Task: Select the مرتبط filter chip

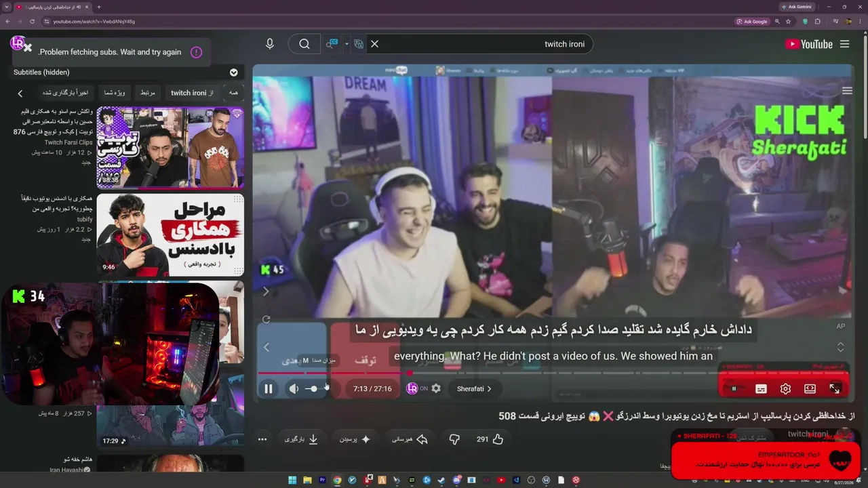Action: coord(148,93)
